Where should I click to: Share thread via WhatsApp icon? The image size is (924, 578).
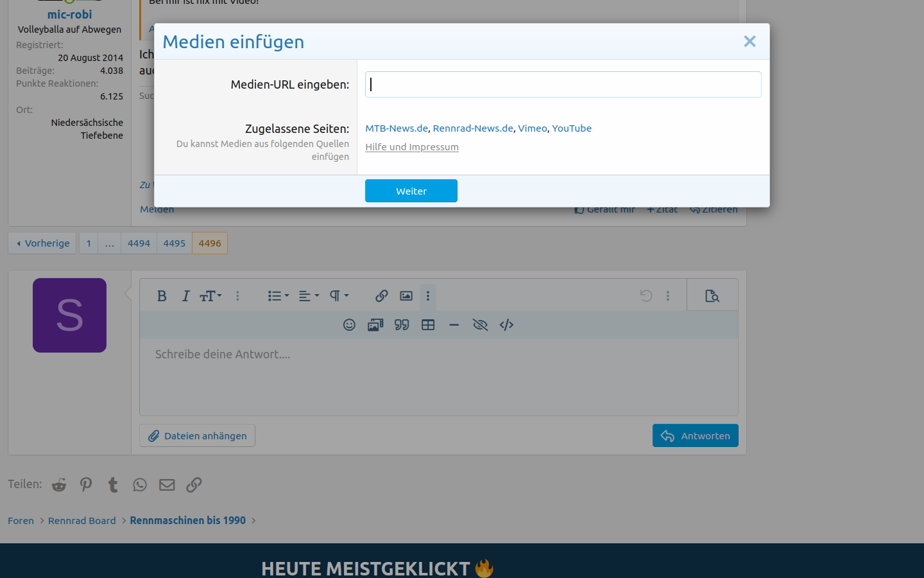(140, 485)
